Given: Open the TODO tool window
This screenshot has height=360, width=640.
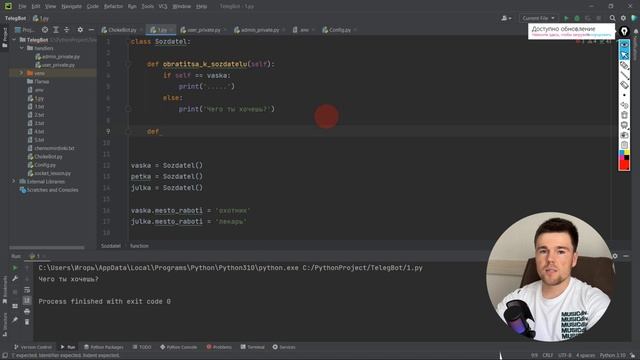Looking at the screenshot, I should [142, 347].
